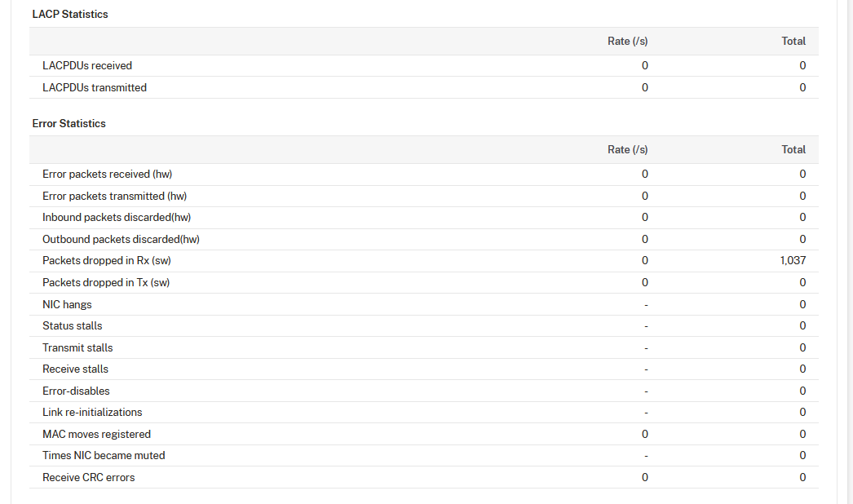This screenshot has height=504, width=853.
Task: Select the Status stalls row label
Action: [x=73, y=326]
